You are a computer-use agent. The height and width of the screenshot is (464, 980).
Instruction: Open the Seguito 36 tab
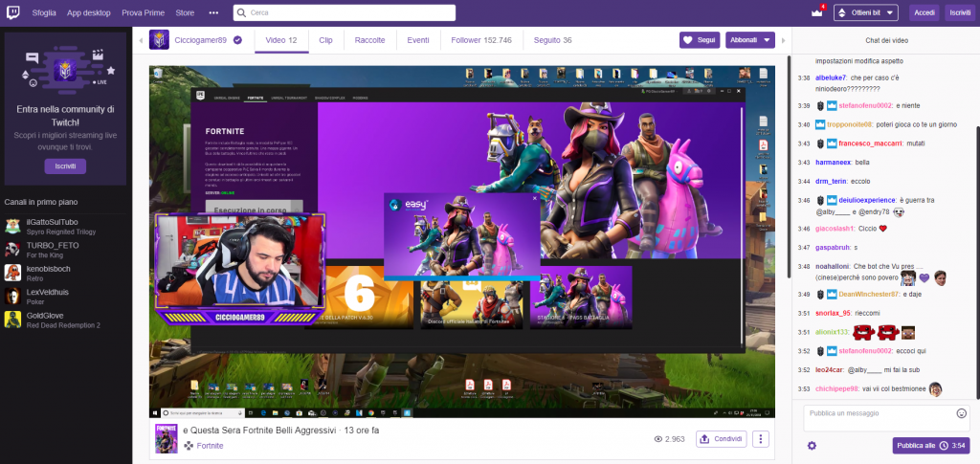[x=552, y=40]
